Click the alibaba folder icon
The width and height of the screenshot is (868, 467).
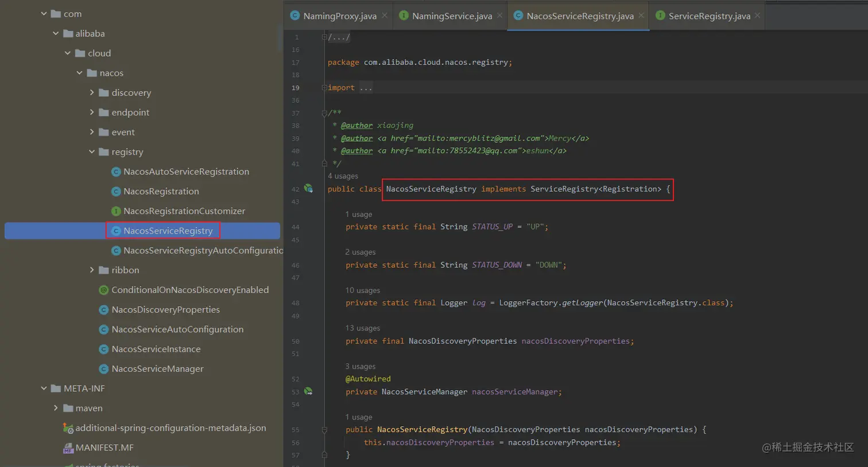pos(68,33)
